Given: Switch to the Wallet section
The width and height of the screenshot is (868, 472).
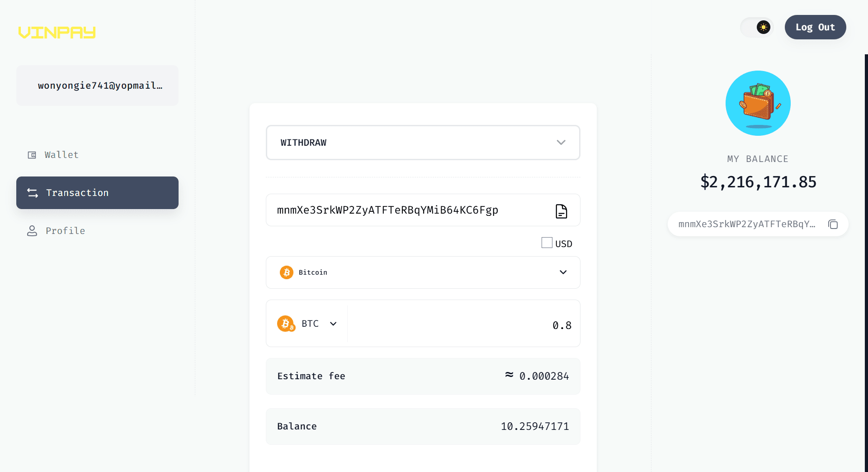Looking at the screenshot, I should pyautogui.click(x=61, y=155).
